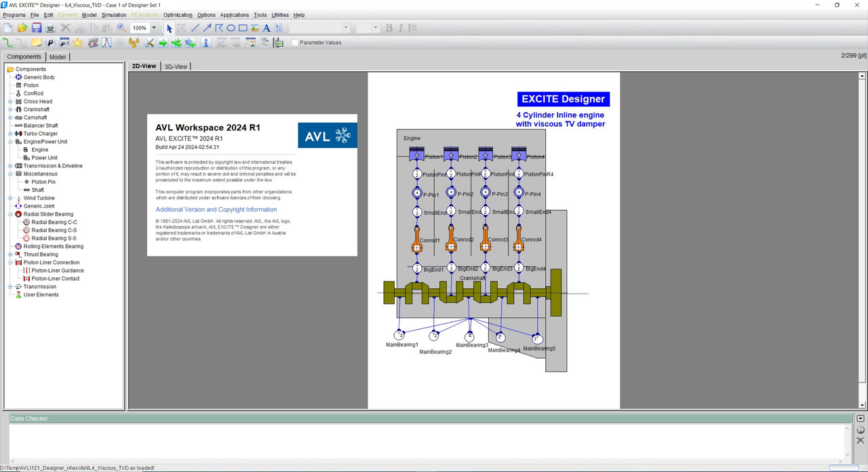Click the blue info icon
The width and height of the screenshot is (868, 472).
[x=206, y=43]
